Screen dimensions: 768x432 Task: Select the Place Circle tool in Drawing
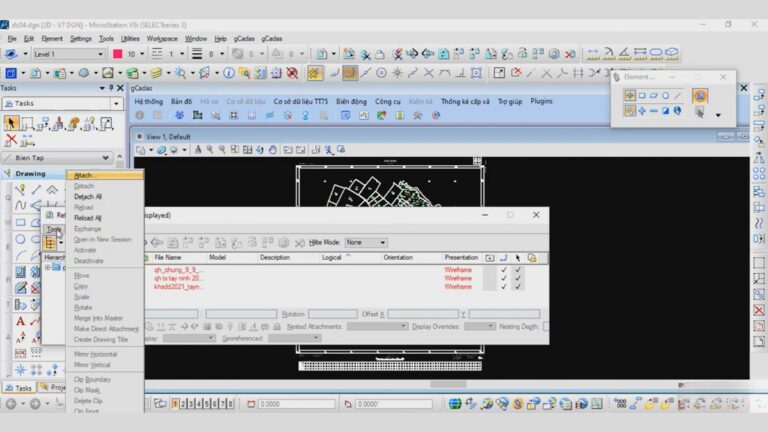pyautogui.click(x=20, y=240)
